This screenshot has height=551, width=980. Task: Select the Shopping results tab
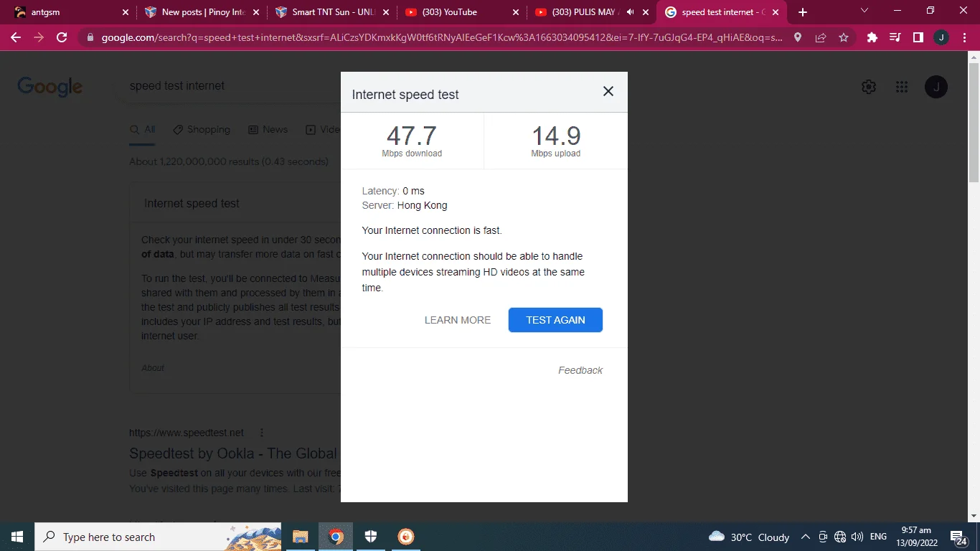coord(202,130)
